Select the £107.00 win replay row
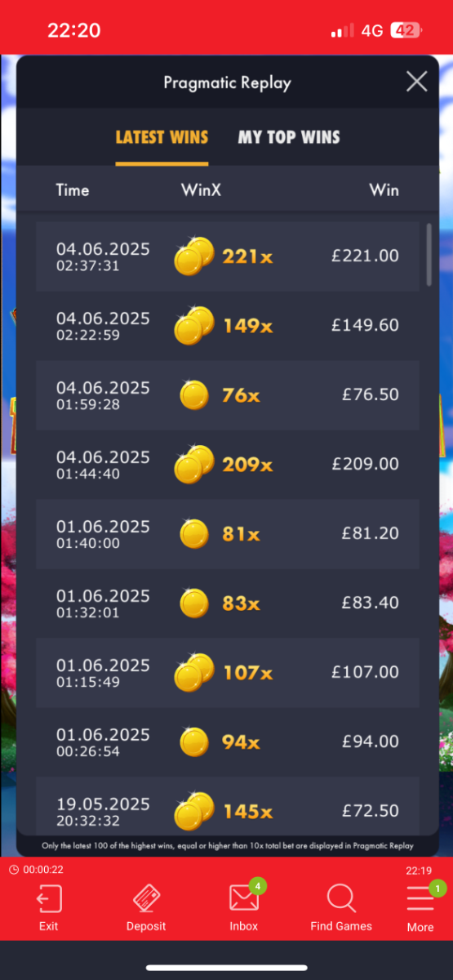The image size is (453, 980). point(228,673)
